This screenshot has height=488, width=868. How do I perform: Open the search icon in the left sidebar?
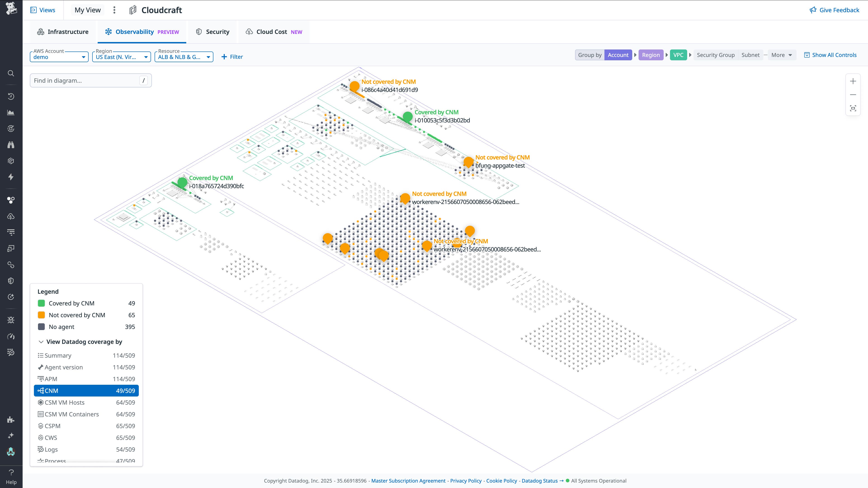tap(11, 73)
